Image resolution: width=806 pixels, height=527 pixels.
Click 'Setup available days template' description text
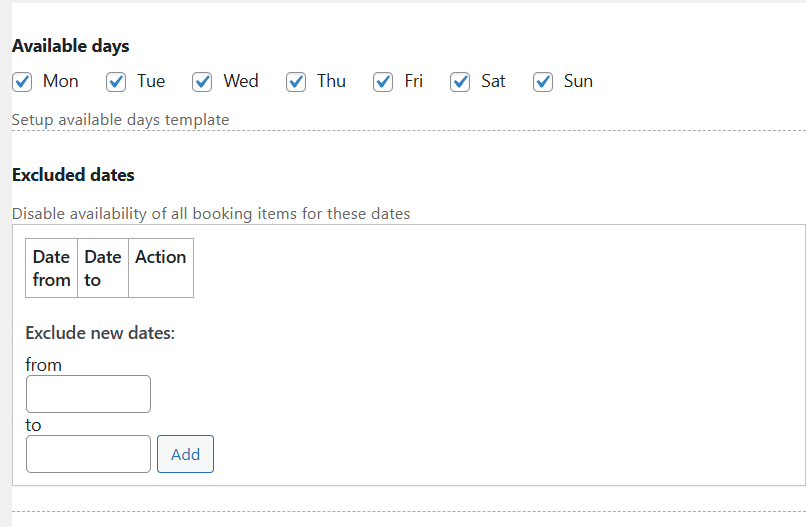pos(120,120)
